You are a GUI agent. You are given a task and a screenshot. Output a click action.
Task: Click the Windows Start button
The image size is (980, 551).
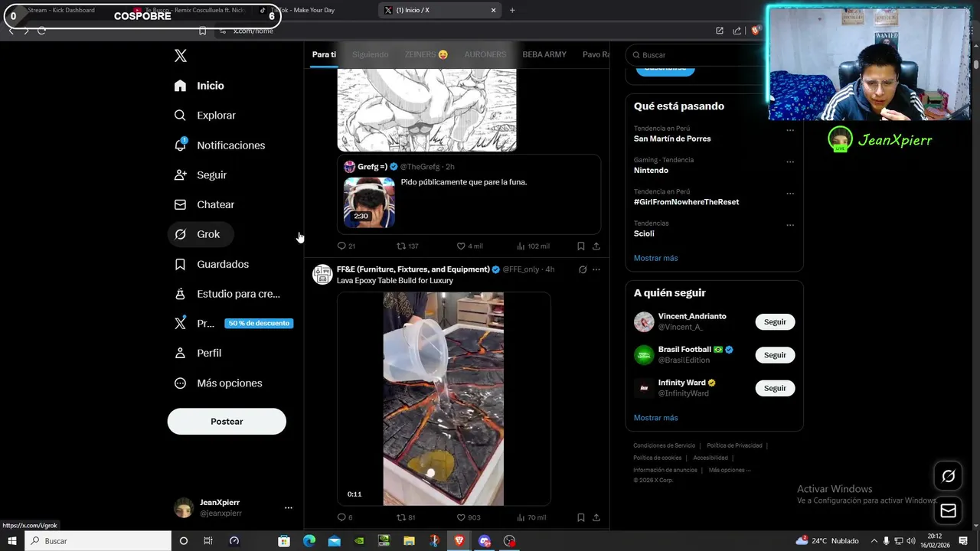(x=12, y=541)
